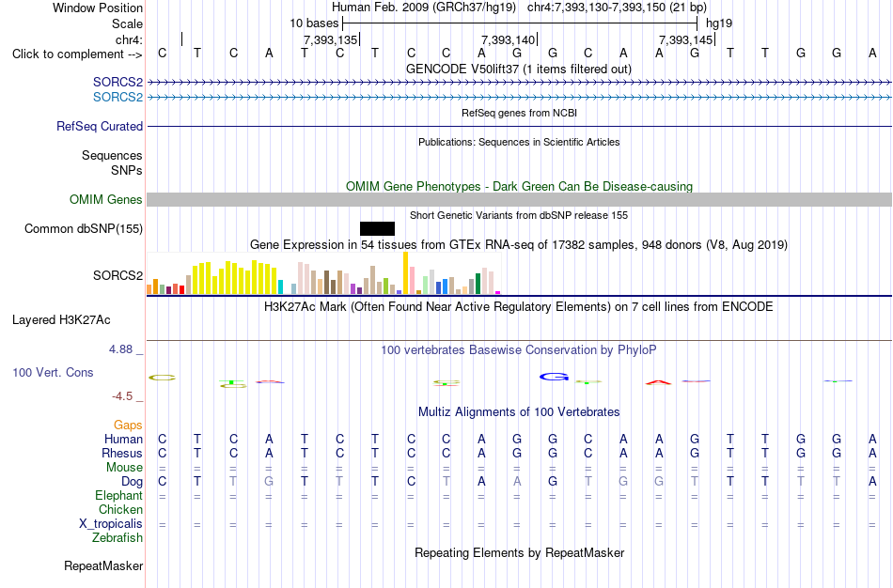
Task: Click the Zebrafish species label
Action: 117,537
